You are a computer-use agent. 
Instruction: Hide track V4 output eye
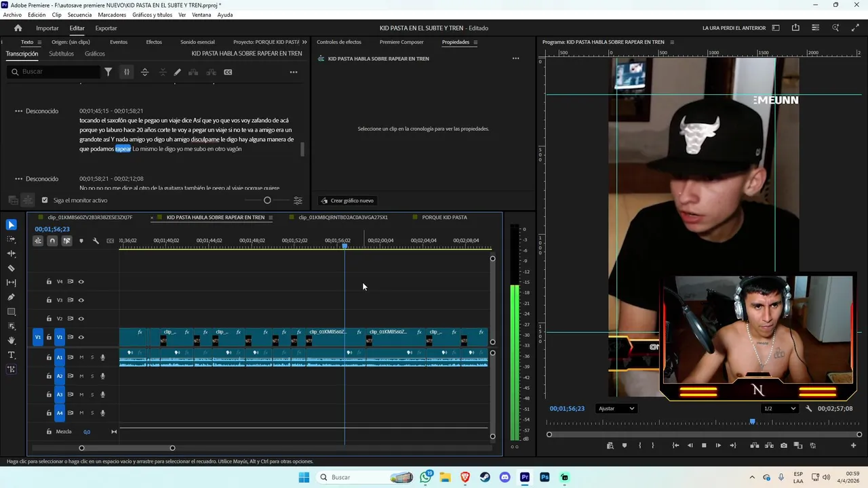tap(81, 281)
